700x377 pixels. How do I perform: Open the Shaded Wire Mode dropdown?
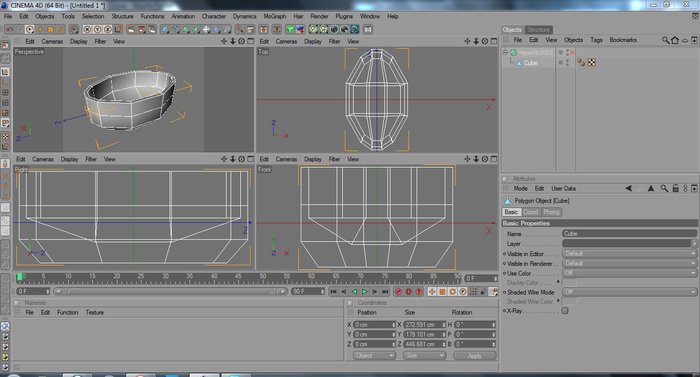coord(629,292)
